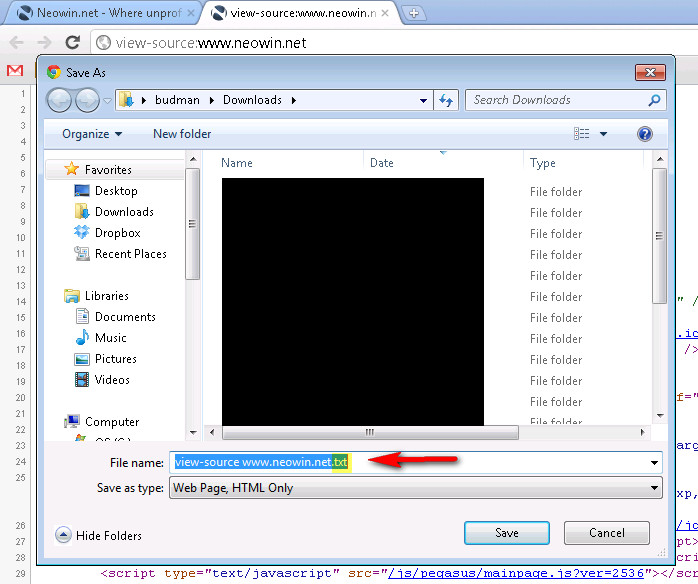Screen dimensions: 698x584
Task: Expand the File name dropdown
Action: point(654,463)
